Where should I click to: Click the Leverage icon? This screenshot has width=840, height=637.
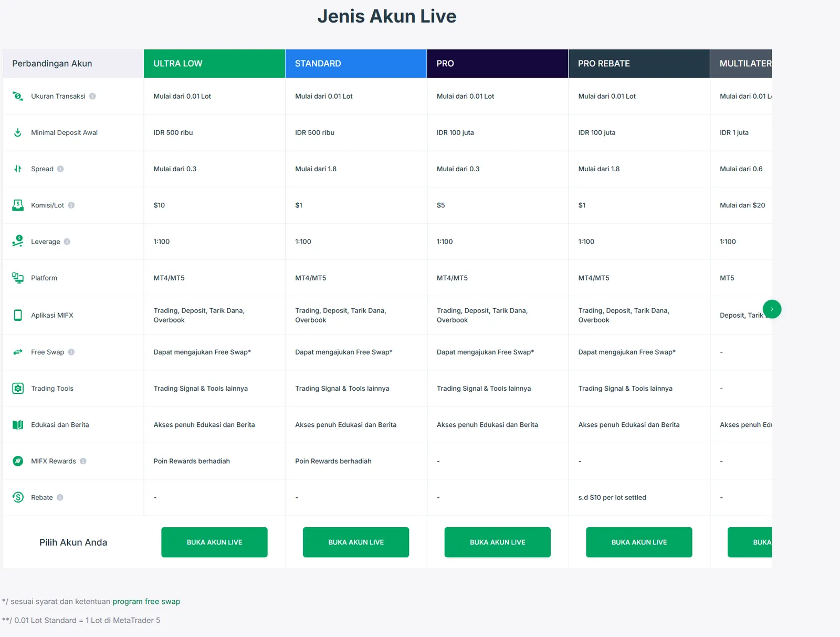[18, 241]
